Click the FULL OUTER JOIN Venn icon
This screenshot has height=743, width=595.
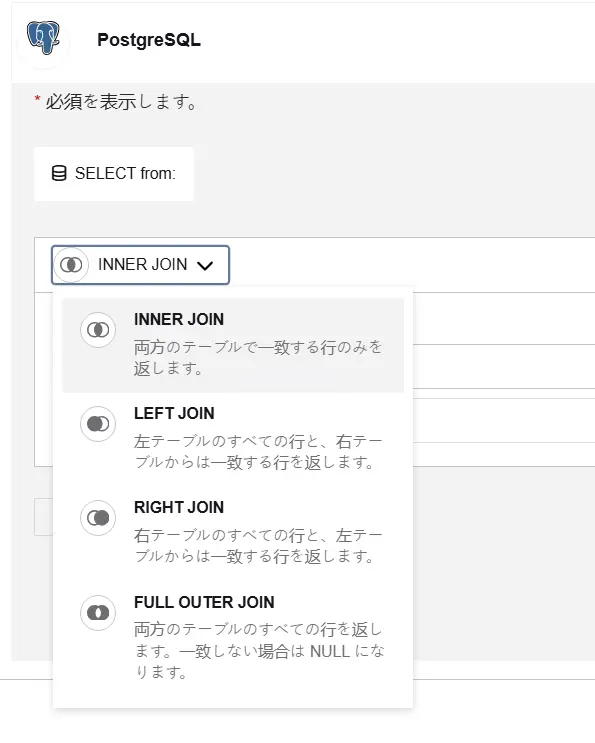98,613
